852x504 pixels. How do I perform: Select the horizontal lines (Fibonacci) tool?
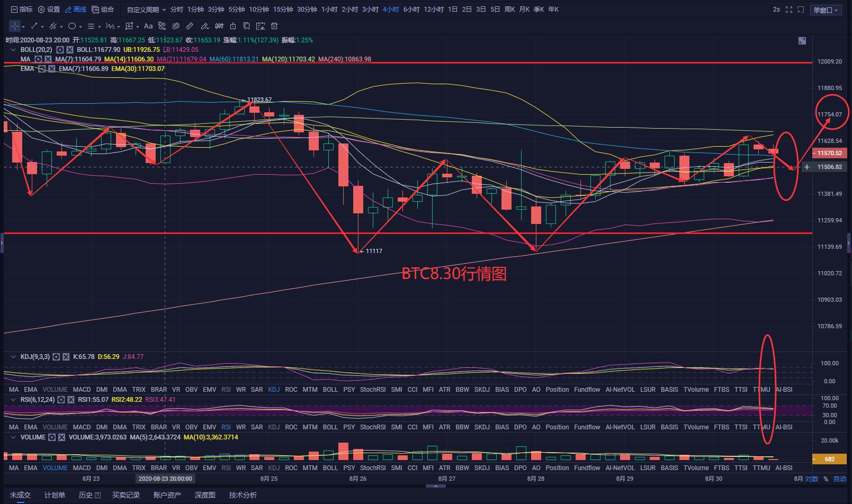pyautogui.click(x=91, y=26)
